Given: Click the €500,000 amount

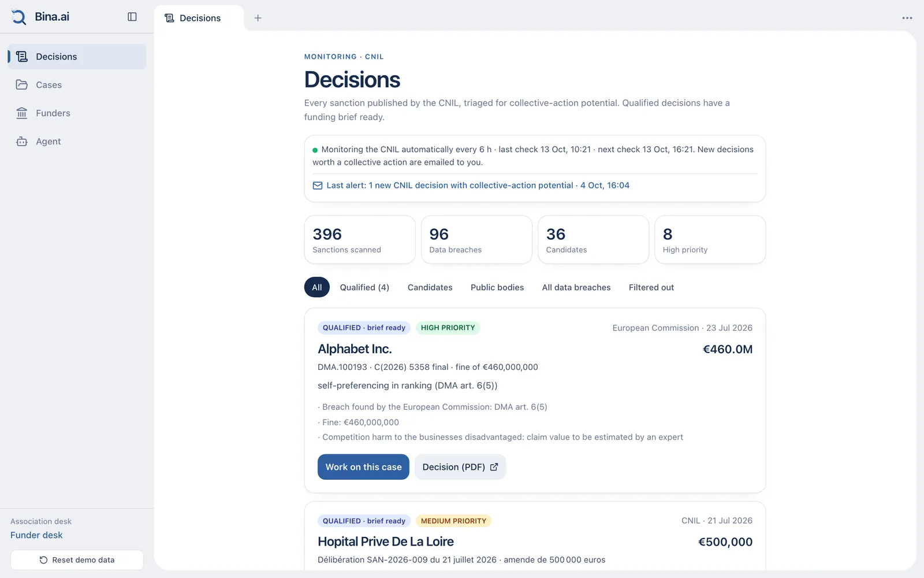Looking at the screenshot, I should (725, 542).
